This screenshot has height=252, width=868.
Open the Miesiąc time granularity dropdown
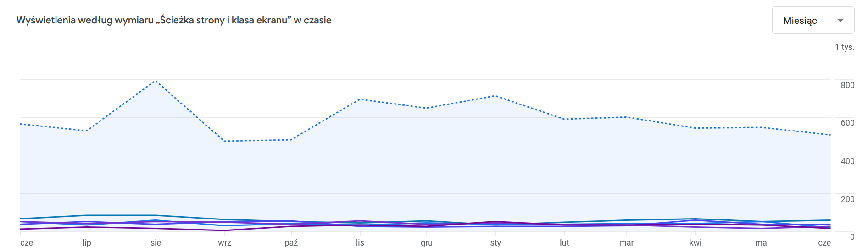pyautogui.click(x=812, y=20)
